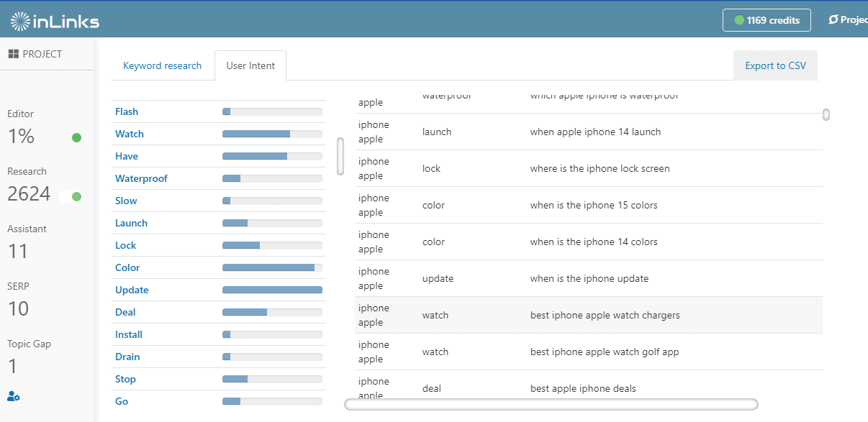Toggle the green switch beside Research 2624
The width and height of the screenshot is (868, 422).
[71, 196]
